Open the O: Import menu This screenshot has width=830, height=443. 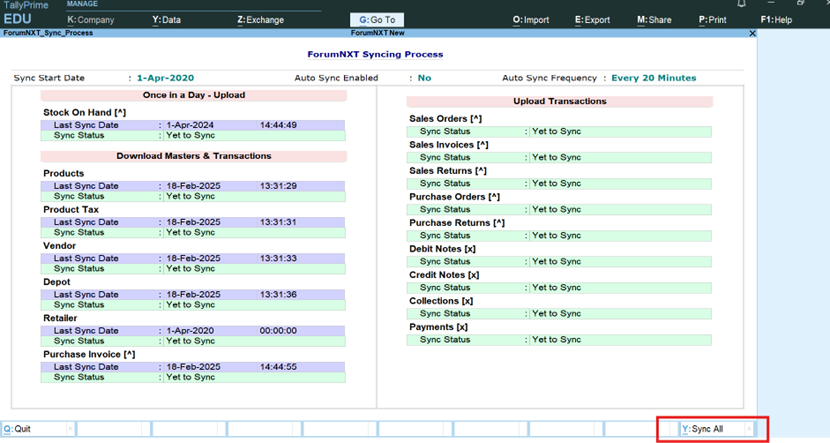[530, 20]
